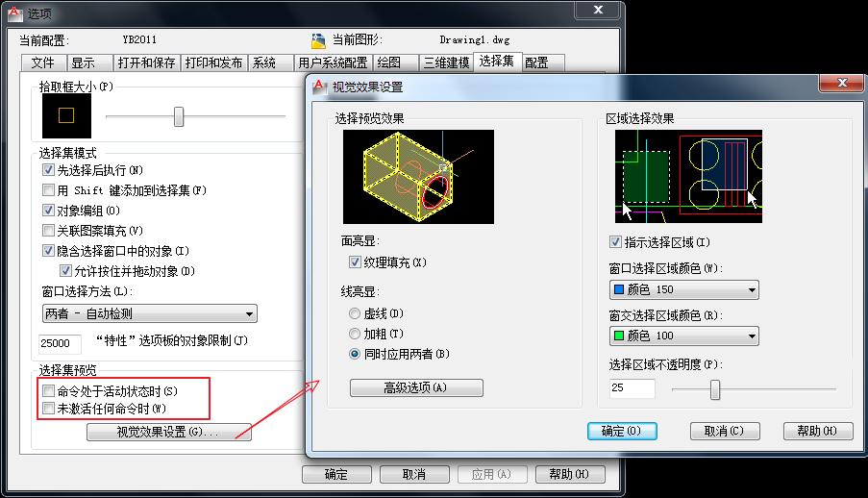The image size is (868, 498).
Task: Click 确定 in the 选项 dialog
Action: (x=336, y=474)
